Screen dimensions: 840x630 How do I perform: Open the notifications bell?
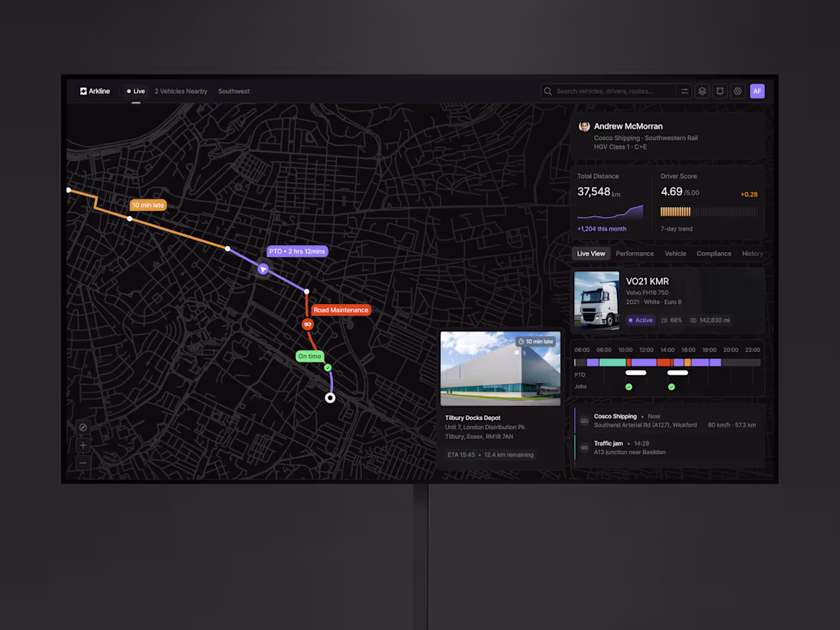[720, 91]
